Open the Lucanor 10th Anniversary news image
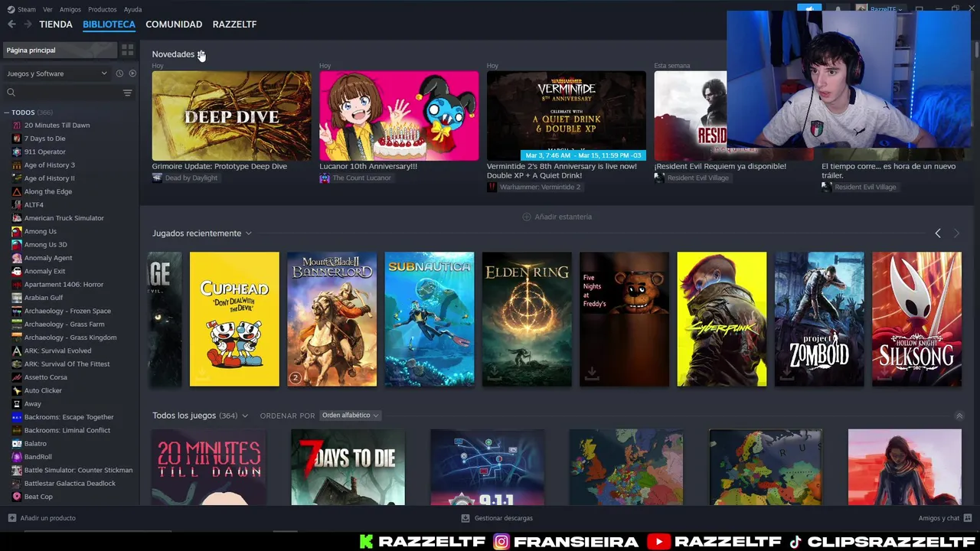Screen dimensions: 980x551 399,116
